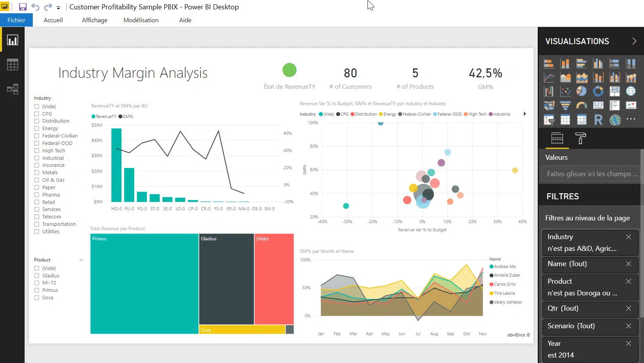
Task: Expand the Product slicer dropdown
Action: [x=81, y=259]
